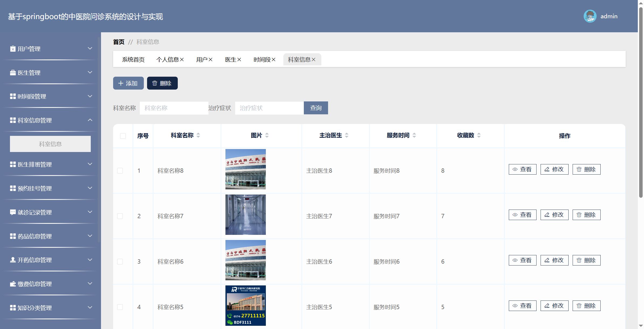644x329 pixels.
Task: Expand 用户管理 menu chevron
Action: point(90,48)
